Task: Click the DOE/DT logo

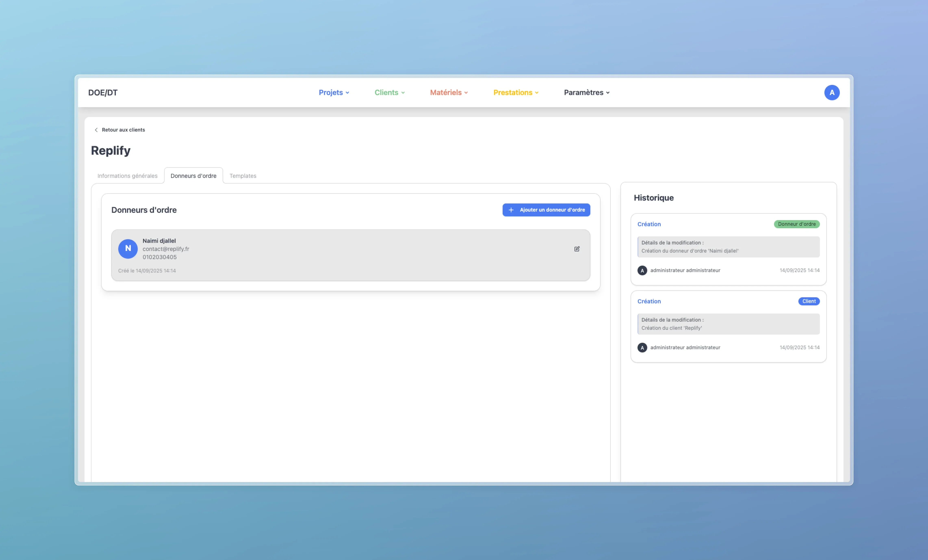Action: point(103,93)
